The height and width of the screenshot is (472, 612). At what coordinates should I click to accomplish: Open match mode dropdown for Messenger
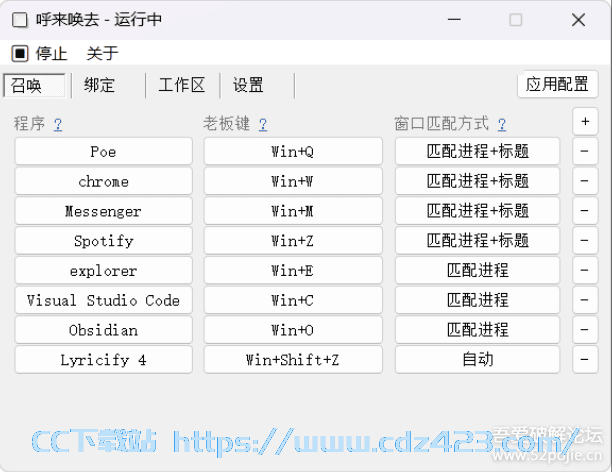(477, 211)
